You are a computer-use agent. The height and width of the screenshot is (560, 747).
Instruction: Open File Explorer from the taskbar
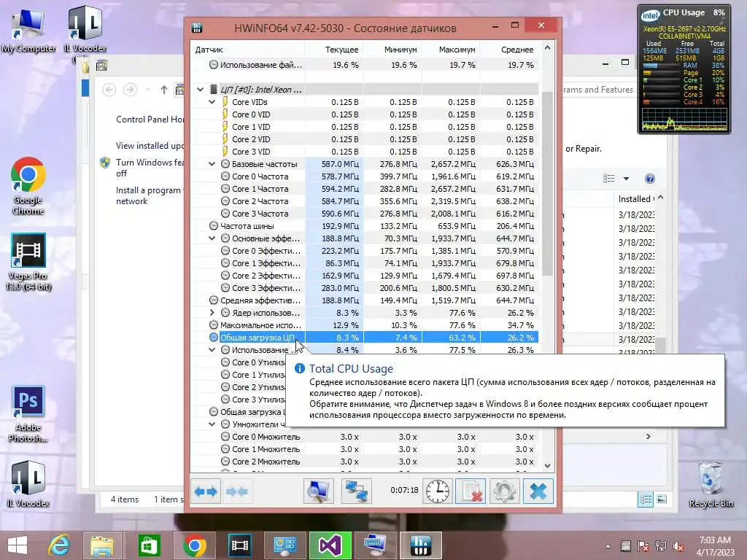pos(103,545)
